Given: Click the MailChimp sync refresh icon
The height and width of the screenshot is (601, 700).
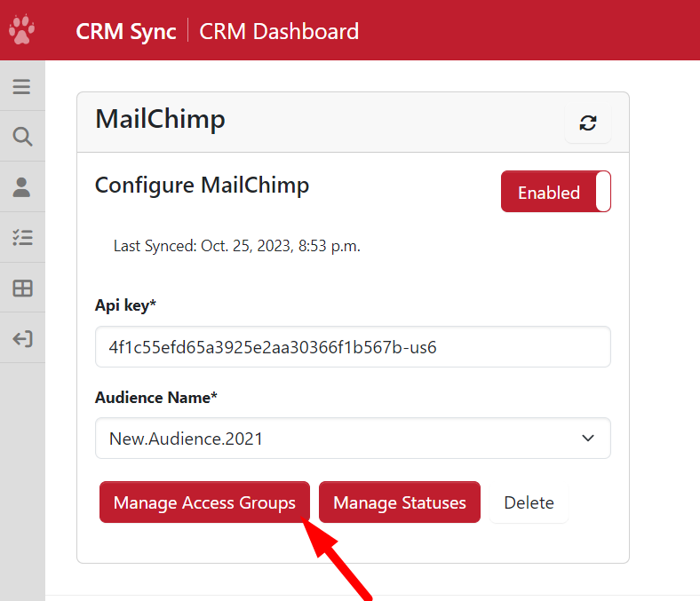Looking at the screenshot, I should point(587,123).
